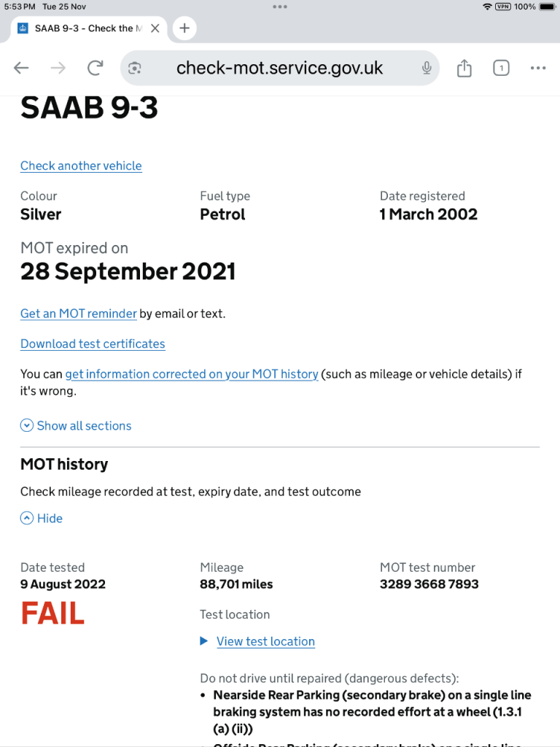Click the Get an MOT reminder link
Viewport: 560px width, 747px height.
pyautogui.click(x=78, y=314)
